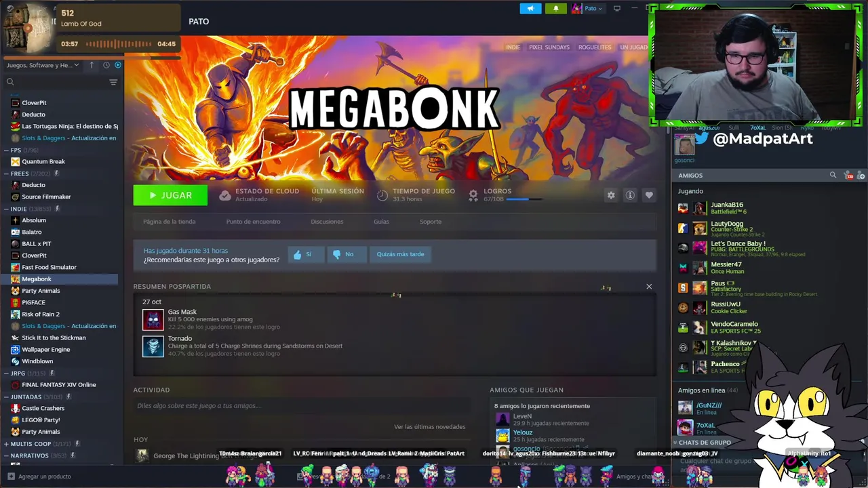This screenshot has width=868, height=488.
Task: Open library advanced filter icon
Action: [113, 82]
